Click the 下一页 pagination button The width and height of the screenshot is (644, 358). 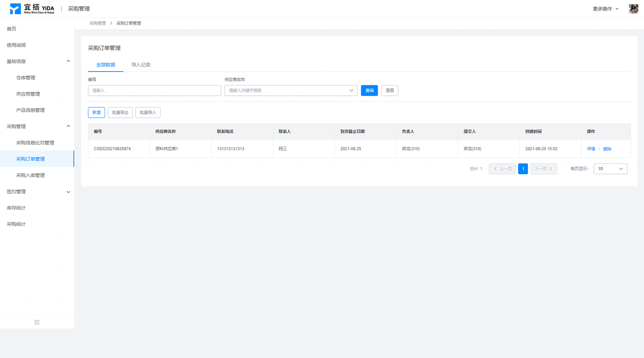click(544, 169)
